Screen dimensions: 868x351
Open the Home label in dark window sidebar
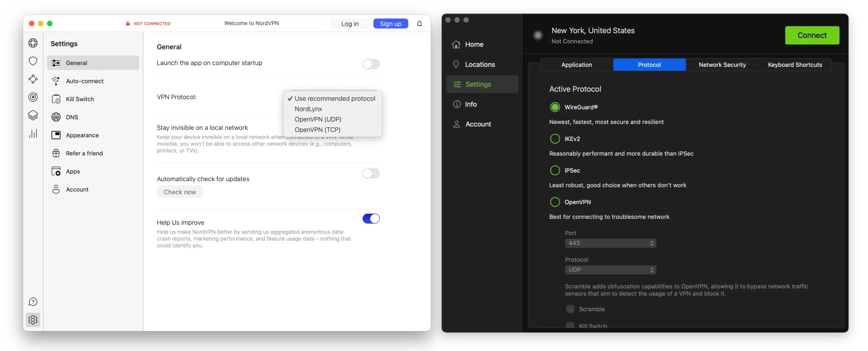click(x=474, y=44)
